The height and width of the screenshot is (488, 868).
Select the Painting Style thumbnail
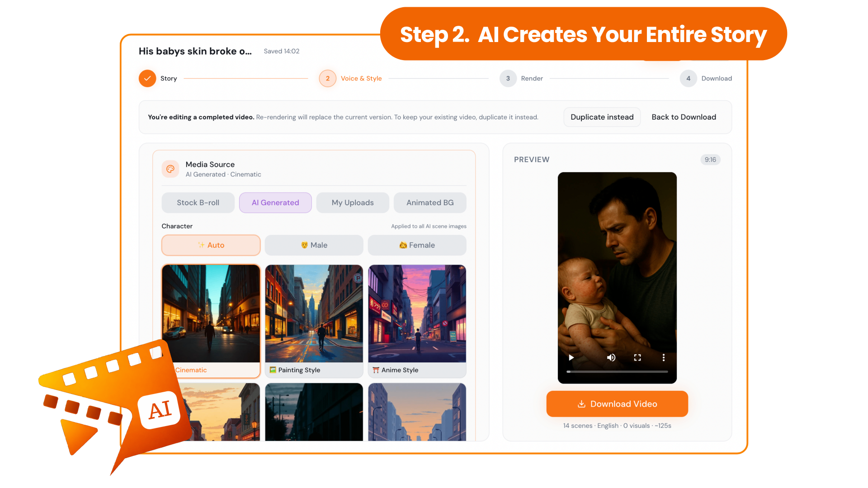coord(314,321)
